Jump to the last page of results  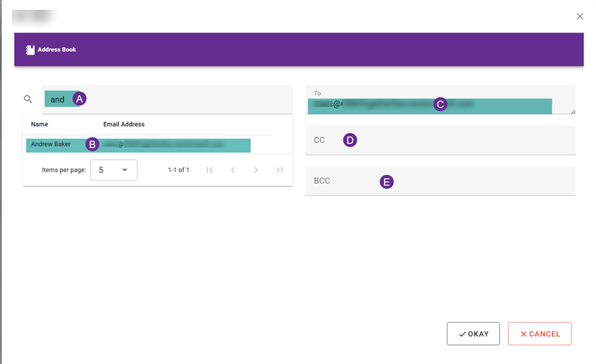click(279, 170)
